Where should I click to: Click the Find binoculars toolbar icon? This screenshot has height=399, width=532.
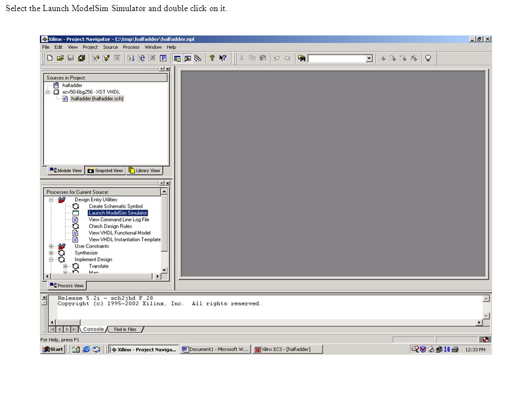pos(301,58)
